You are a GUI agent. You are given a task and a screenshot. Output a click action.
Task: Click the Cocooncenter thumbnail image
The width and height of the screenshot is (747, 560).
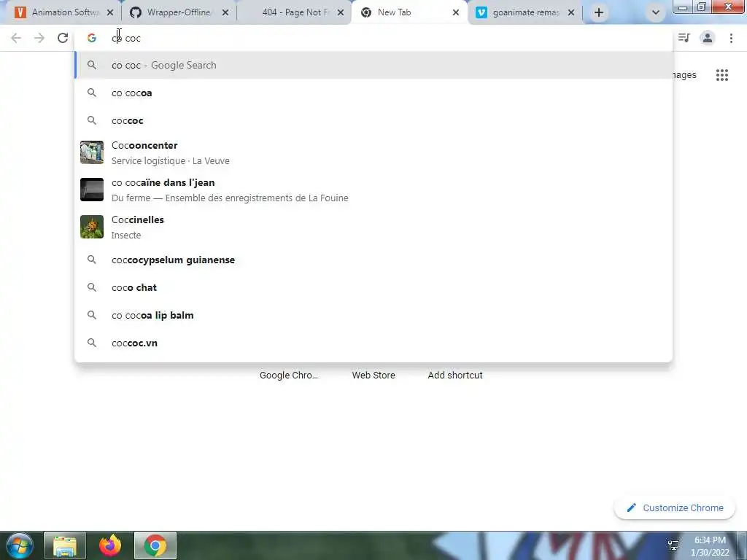tap(92, 152)
